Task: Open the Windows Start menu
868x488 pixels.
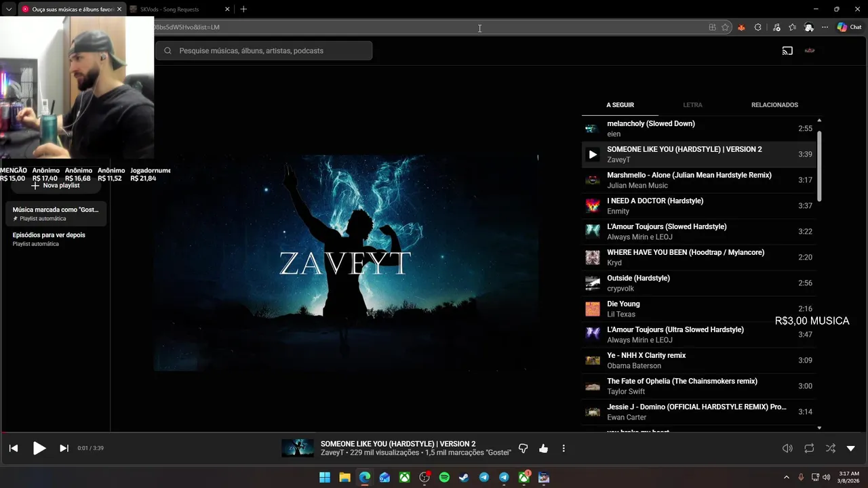Action: 325,477
